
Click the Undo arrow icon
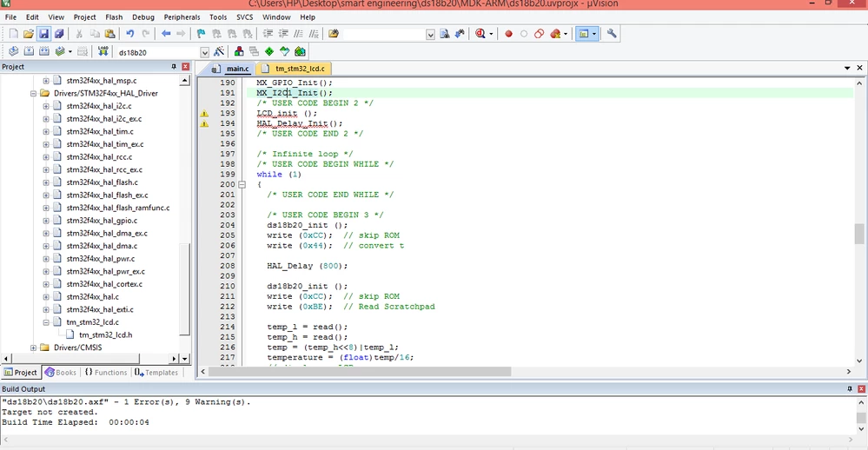point(130,34)
